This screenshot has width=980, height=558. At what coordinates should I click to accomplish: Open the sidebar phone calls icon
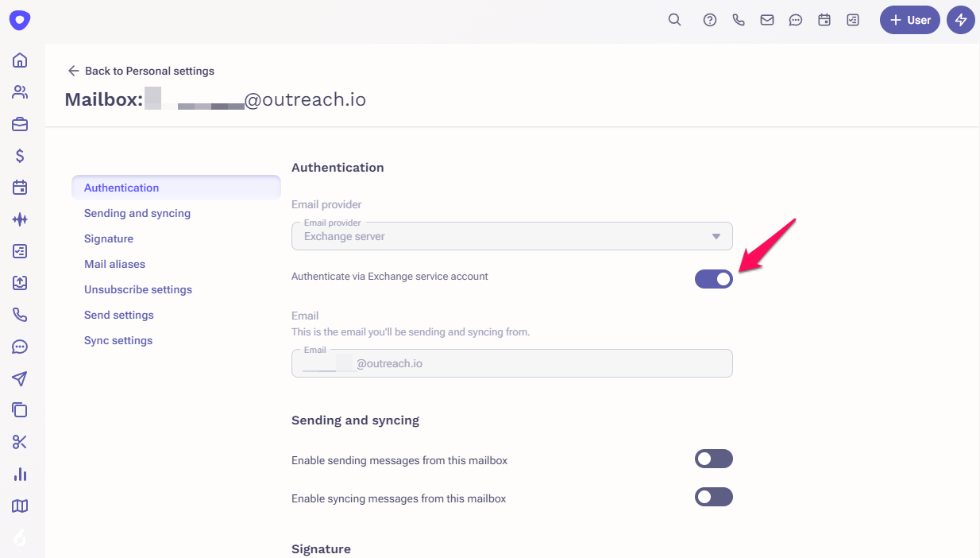(20, 315)
